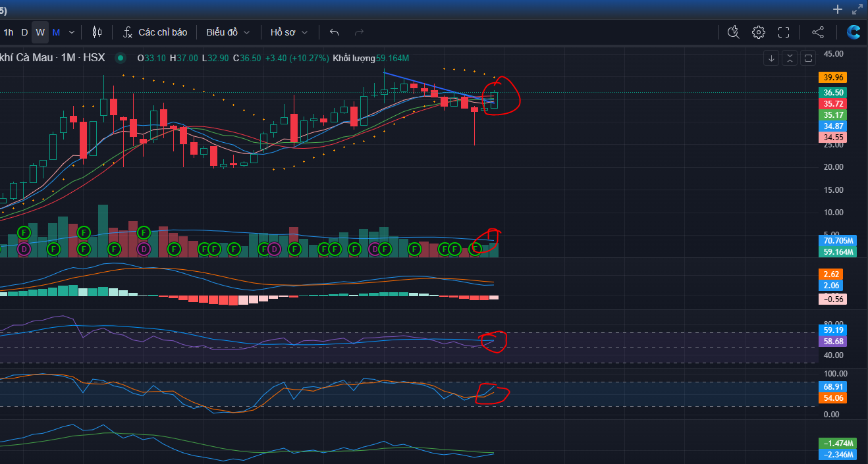Click Khối lượng 59.164M volume text
Image resolution: width=868 pixels, height=464 pixels.
[x=371, y=58]
